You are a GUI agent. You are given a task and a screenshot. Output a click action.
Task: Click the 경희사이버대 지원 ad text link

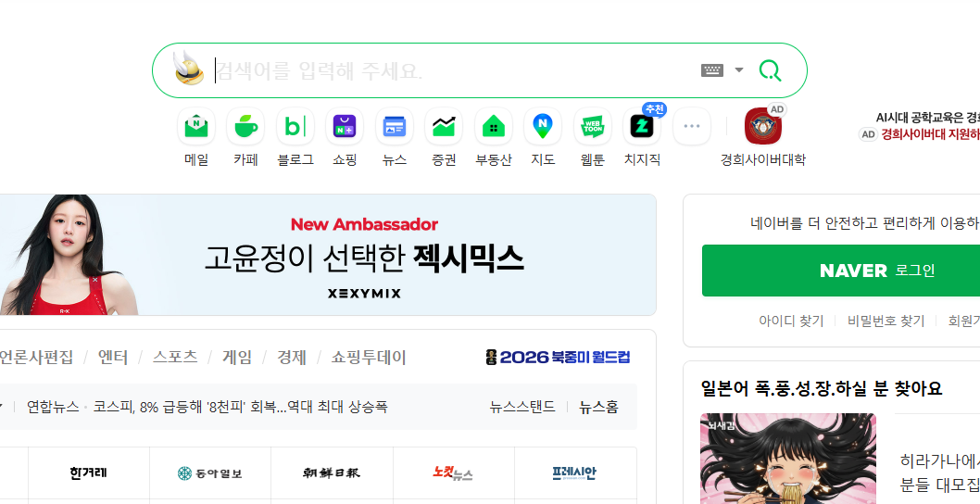click(930, 133)
